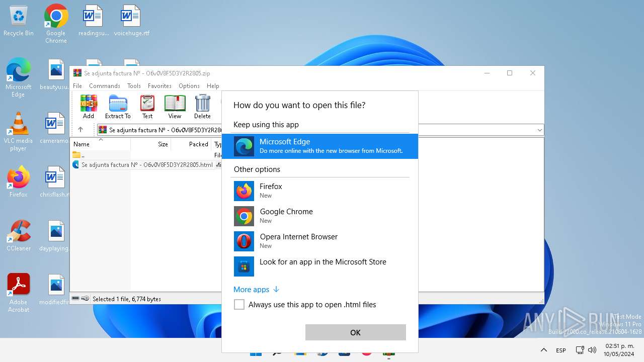Select Microsoft Edge desktop shortcut

coord(19,77)
